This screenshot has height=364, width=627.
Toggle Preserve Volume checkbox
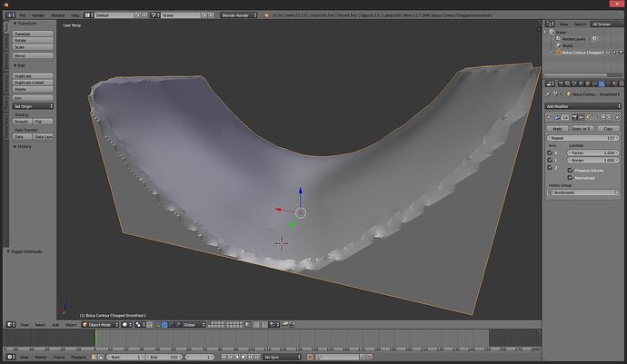coord(571,171)
